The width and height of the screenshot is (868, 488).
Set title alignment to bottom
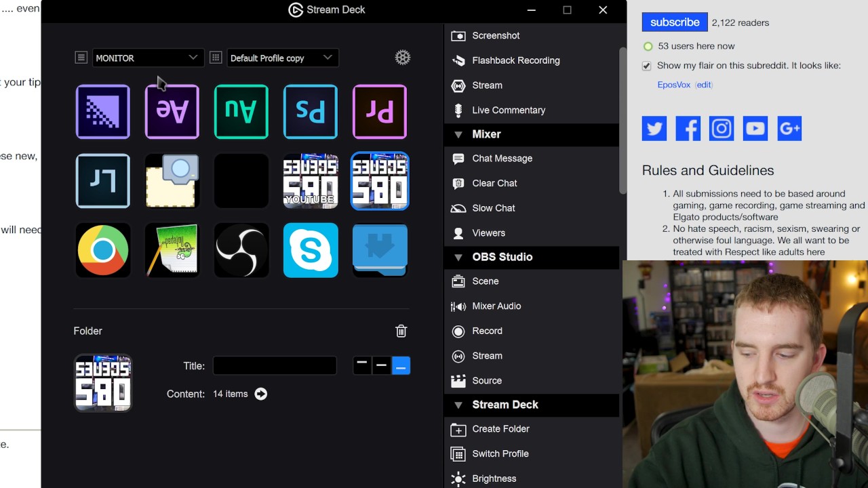[x=401, y=366]
